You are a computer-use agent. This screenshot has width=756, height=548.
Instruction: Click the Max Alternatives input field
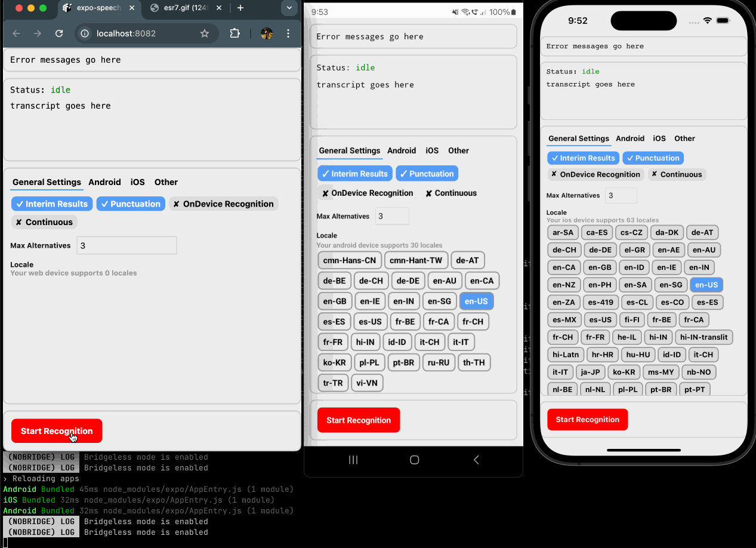(126, 245)
